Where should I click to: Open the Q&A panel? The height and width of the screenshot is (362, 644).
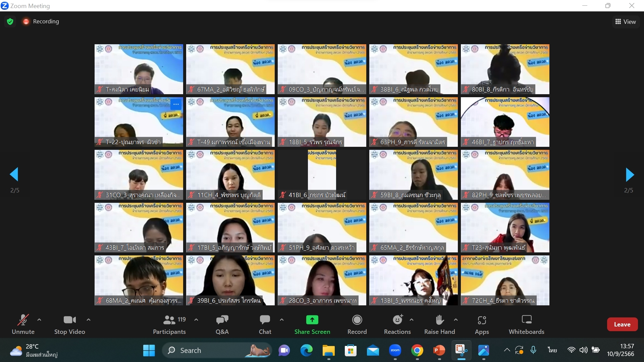[222, 324]
